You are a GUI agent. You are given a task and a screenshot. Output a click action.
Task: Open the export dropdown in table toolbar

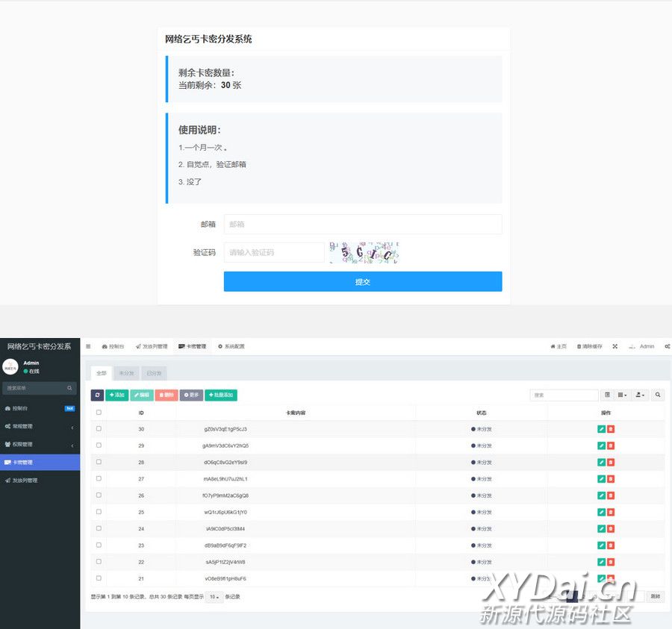[641, 395]
